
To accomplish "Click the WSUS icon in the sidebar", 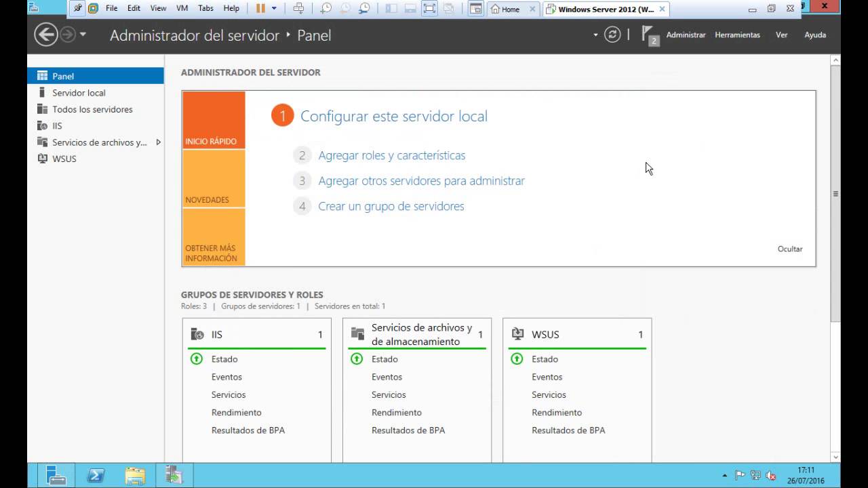I will coord(42,159).
